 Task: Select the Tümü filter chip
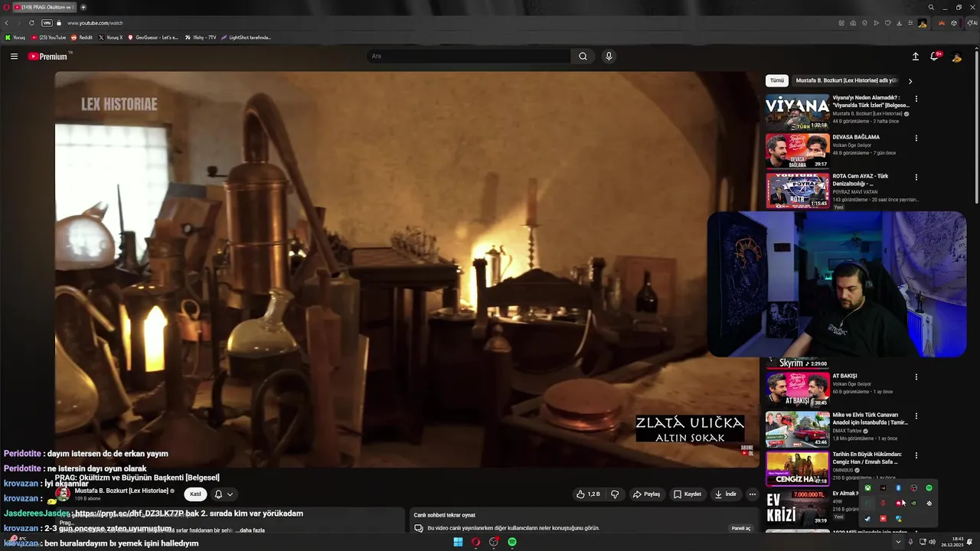click(x=777, y=80)
